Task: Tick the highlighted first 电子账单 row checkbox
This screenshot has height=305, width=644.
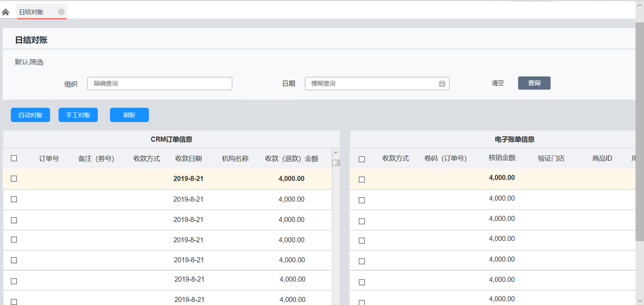Action: tap(362, 180)
